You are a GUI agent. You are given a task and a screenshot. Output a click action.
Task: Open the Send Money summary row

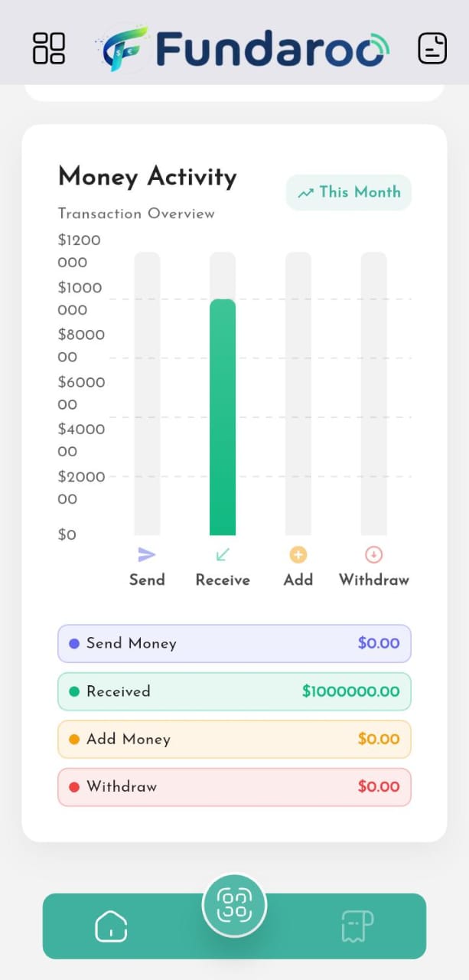pyautogui.click(x=234, y=644)
